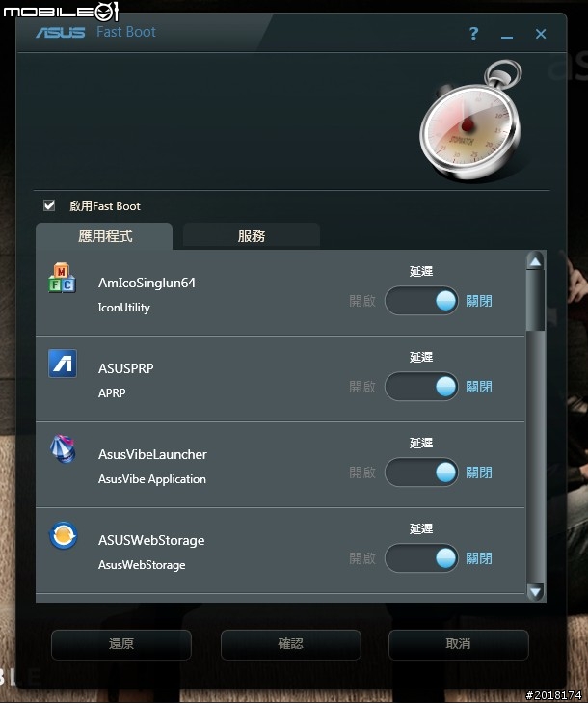Click the stopwatch graphic
Viewport: 588px width, 703px height.
coord(470,122)
